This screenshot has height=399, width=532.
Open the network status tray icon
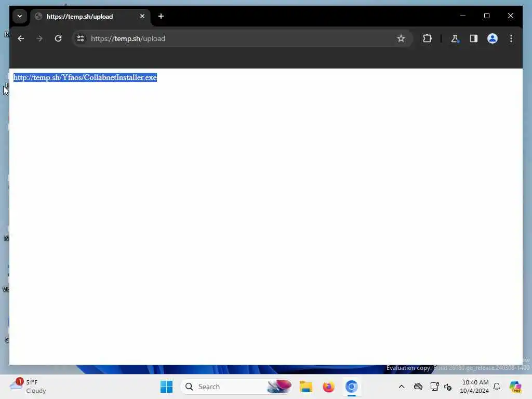click(x=434, y=387)
